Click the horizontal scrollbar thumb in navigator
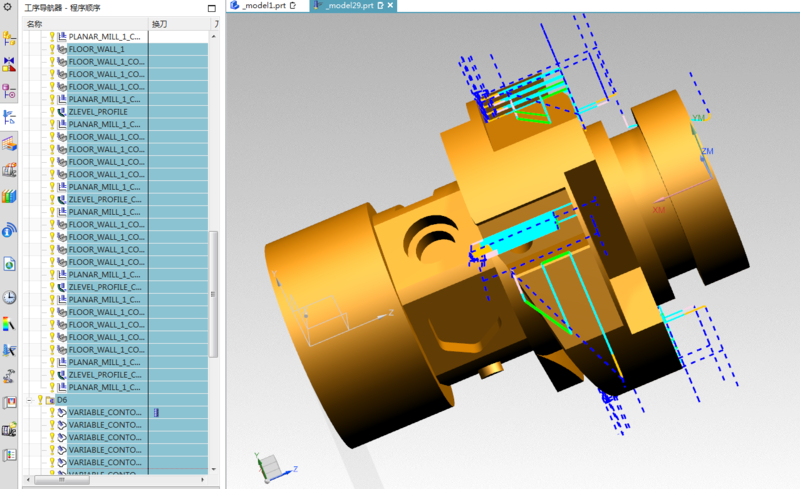Viewport: 800px width, 489px height. click(x=62, y=480)
